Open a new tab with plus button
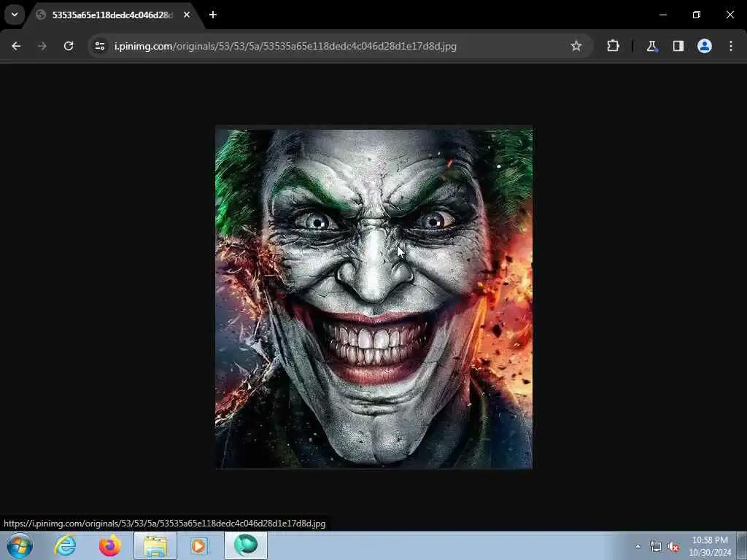747x560 pixels. click(x=213, y=15)
